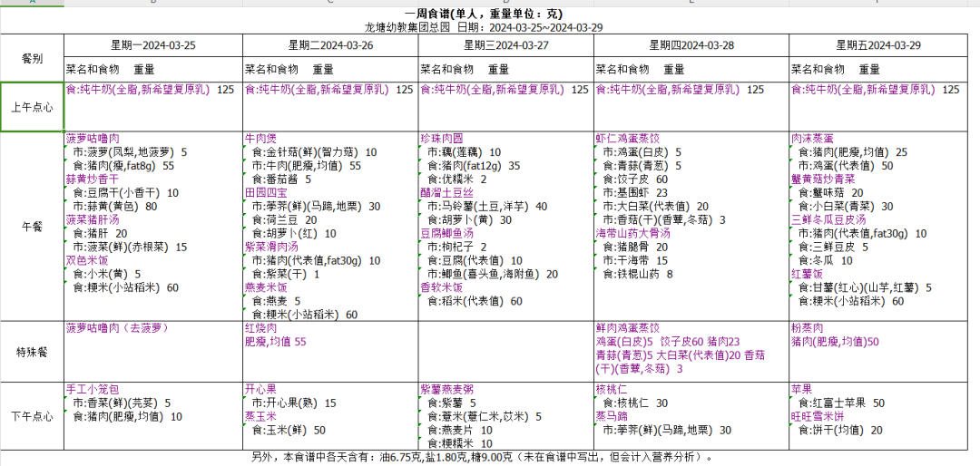Viewport: 980px width, 466px height.
Task: Select the lunch dish 菠萝咕噜肉 under Monday
Action: pos(93,138)
